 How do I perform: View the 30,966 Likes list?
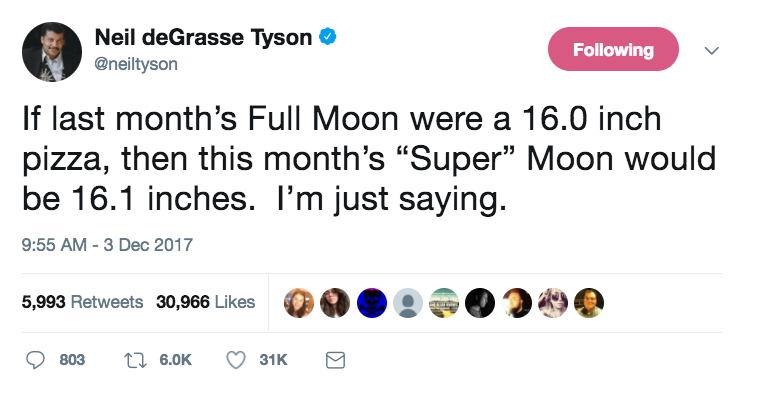click(x=205, y=301)
